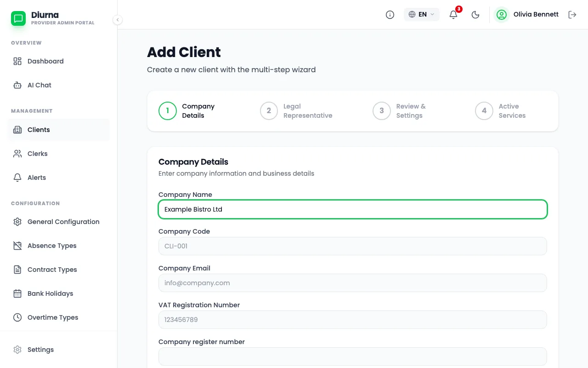The height and width of the screenshot is (368, 588).
Task: Click the 'VAT Registration Number' label
Action: 199,305
